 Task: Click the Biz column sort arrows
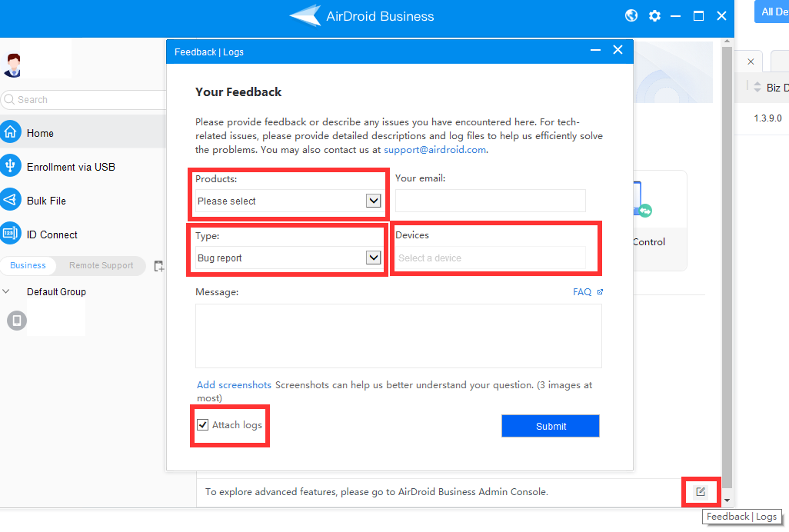757,87
